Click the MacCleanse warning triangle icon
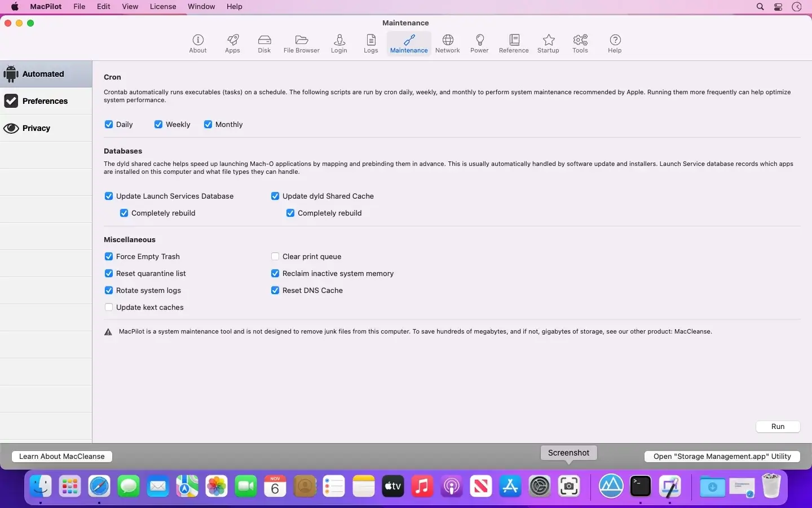 (x=108, y=332)
